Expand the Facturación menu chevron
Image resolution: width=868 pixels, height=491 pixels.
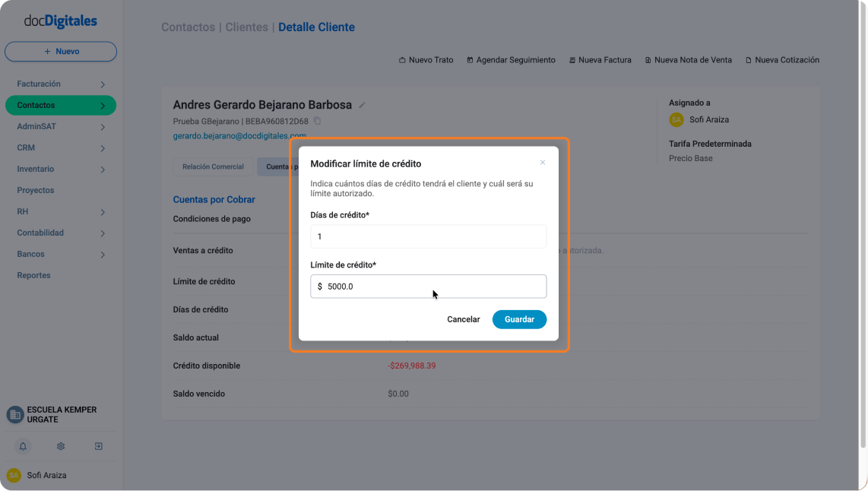point(103,84)
